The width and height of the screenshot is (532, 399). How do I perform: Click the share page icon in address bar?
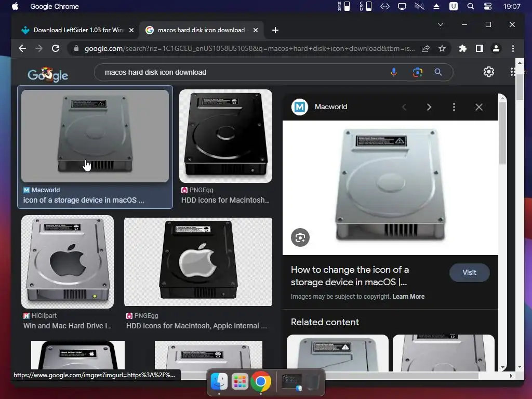(425, 48)
